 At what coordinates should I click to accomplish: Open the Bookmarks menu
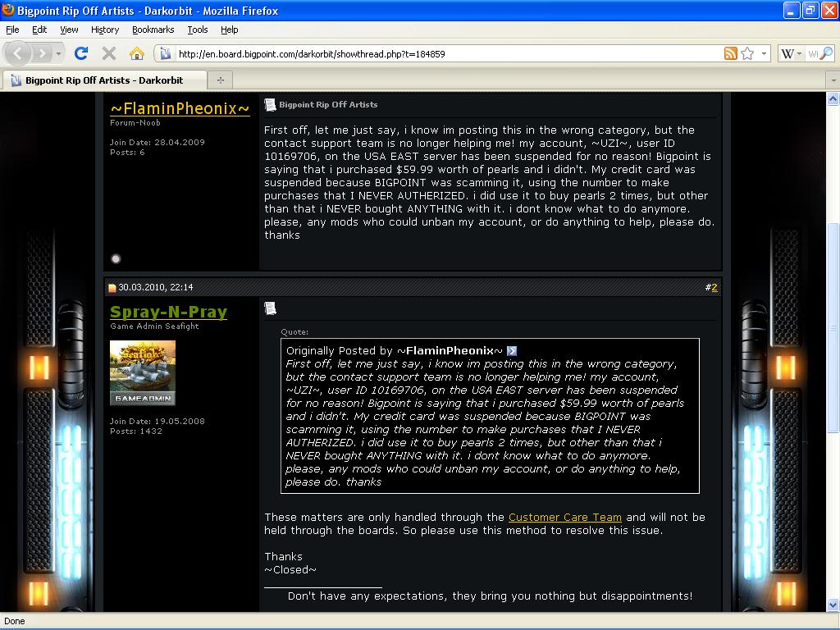[153, 30]
